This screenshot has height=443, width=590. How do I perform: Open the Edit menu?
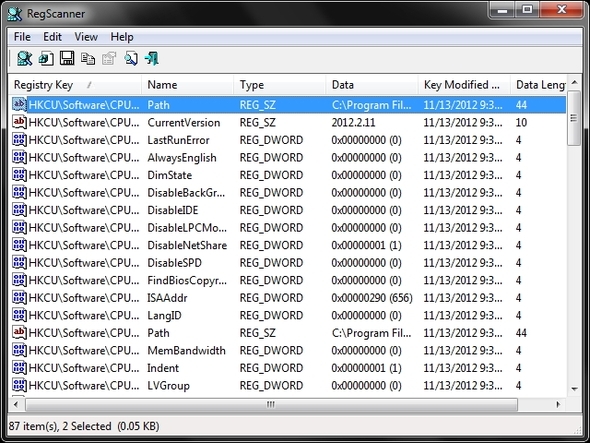(x=52, y=37)
